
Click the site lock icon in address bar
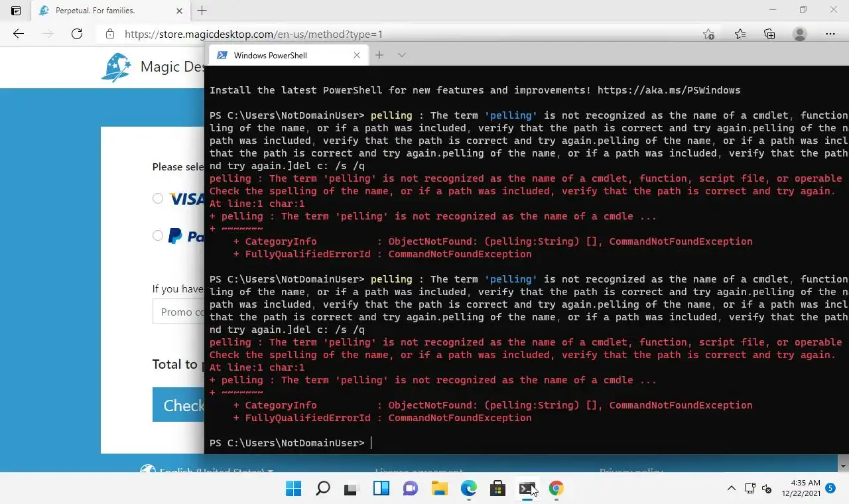click(110, 34)
